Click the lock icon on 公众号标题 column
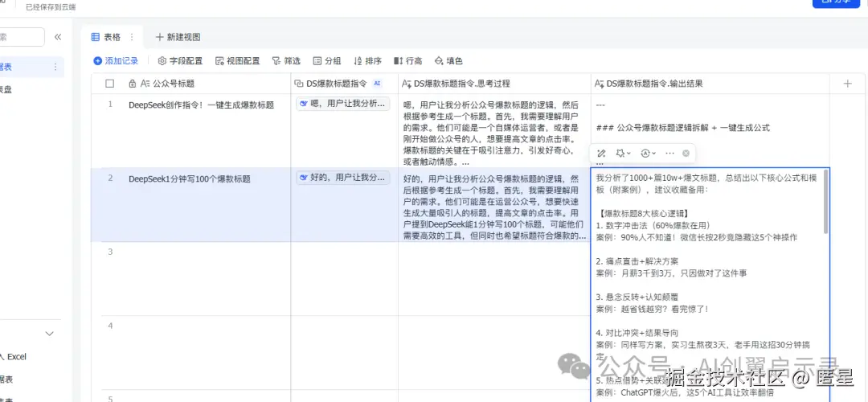Viewport: 868px width, 402px height. coord(132,84)
